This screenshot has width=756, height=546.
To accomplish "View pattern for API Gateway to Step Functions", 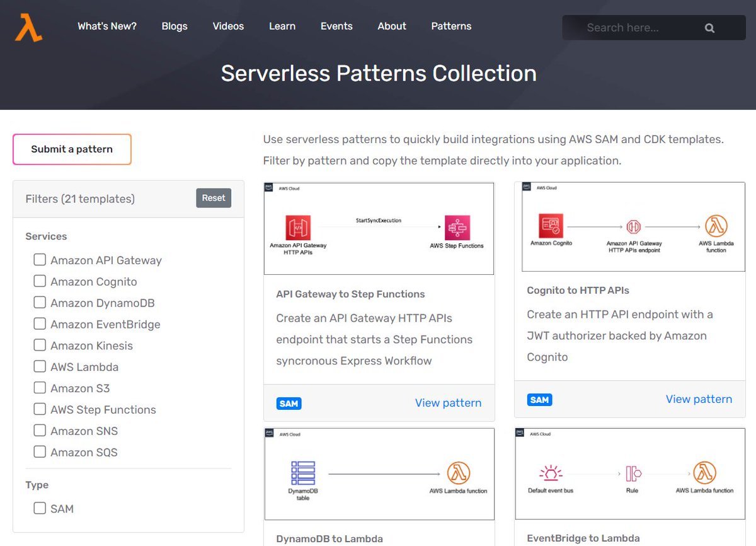I will [448, 403].
